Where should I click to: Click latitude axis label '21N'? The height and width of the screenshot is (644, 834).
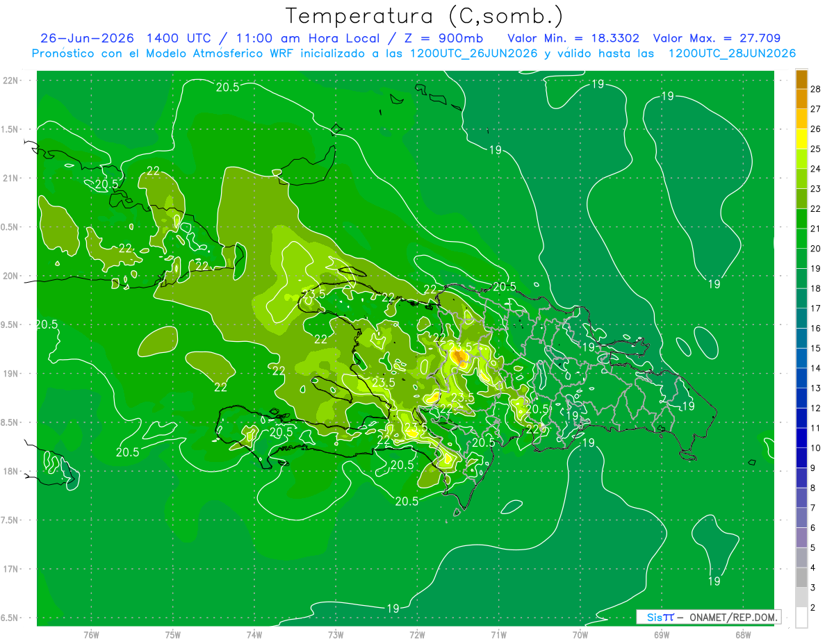tap(11, 178)
